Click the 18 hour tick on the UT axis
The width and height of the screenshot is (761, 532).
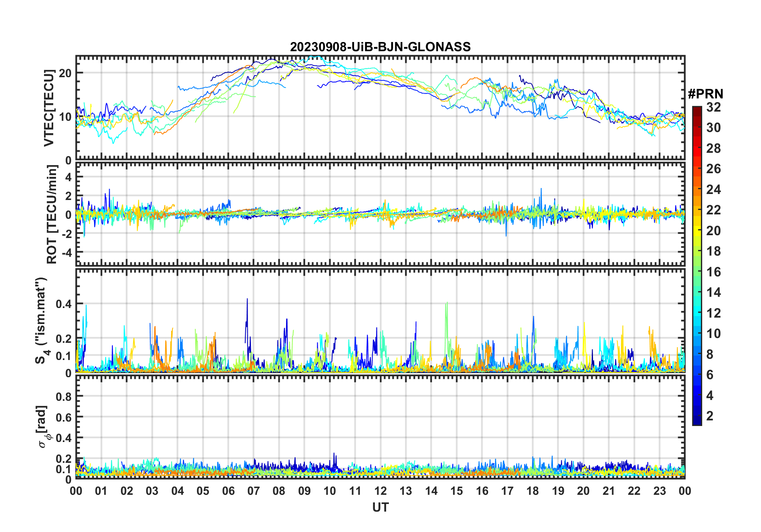pyautogui.click(x=533, y=491)
